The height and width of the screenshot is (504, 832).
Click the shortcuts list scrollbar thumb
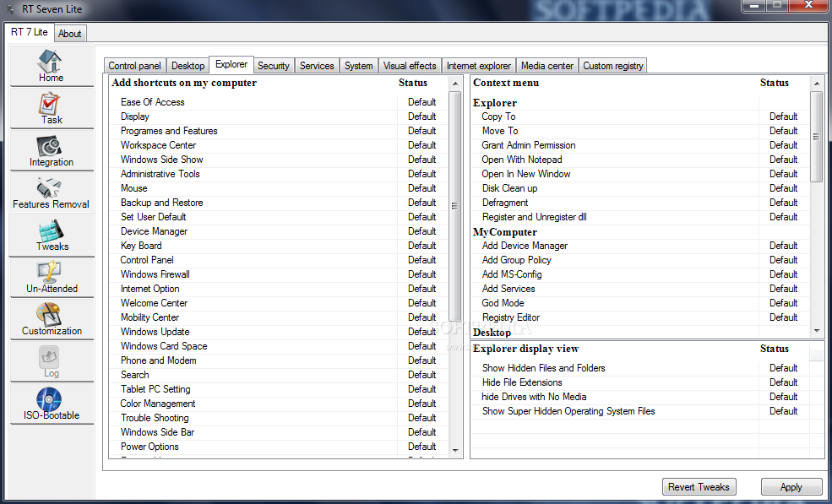pyautogui.click(x=454, y=206)
